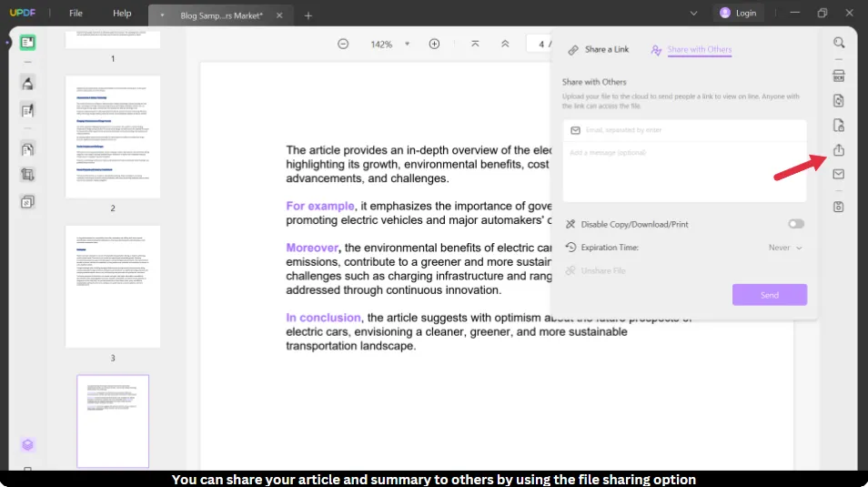Toggle Disable Copy/Download/Print switch

pos(796,224)
